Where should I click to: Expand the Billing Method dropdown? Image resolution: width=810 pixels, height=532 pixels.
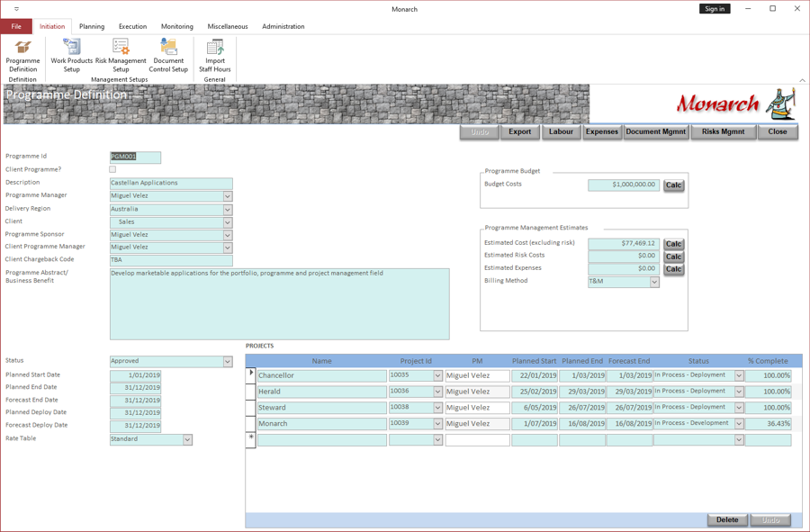[x=654, y=282]
